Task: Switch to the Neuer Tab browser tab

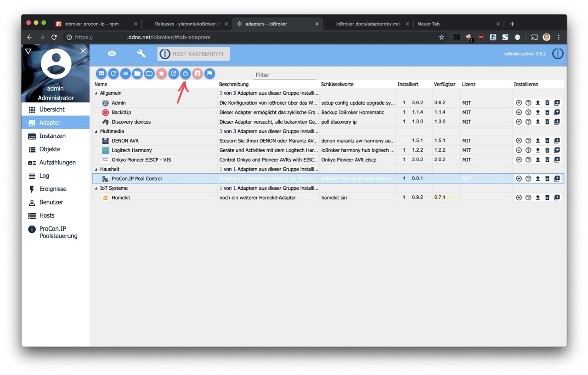Action: point(458,24)
